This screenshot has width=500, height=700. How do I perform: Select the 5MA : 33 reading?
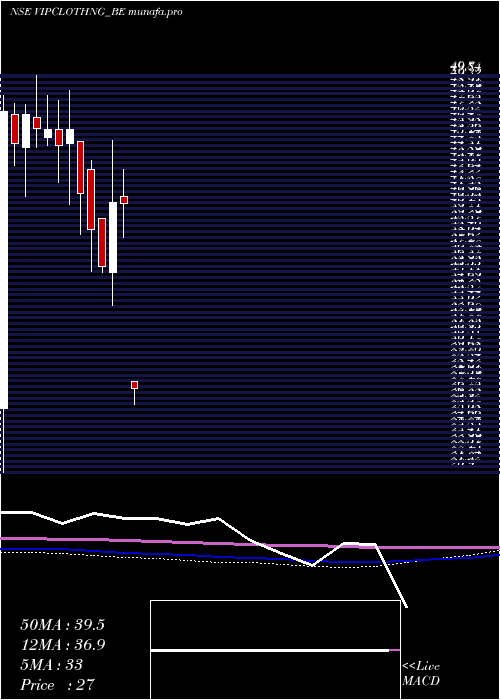click(x=52, y=665)
